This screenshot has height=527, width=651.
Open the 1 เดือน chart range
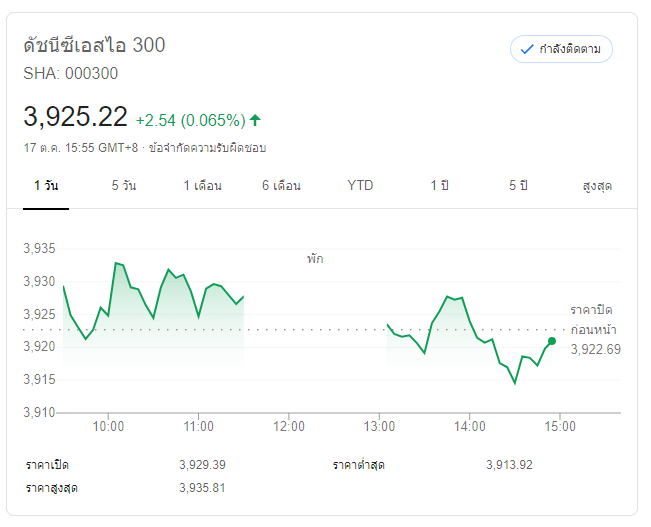click(202, 186)
